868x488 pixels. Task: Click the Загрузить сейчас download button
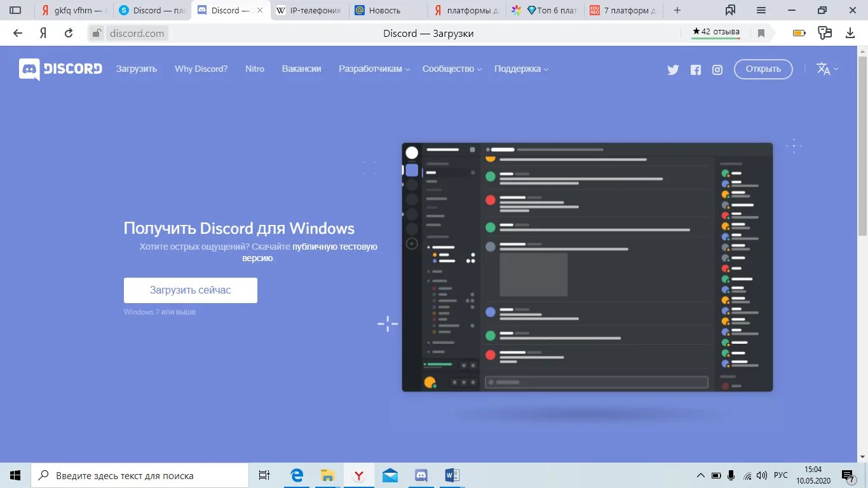coord(191,290)
